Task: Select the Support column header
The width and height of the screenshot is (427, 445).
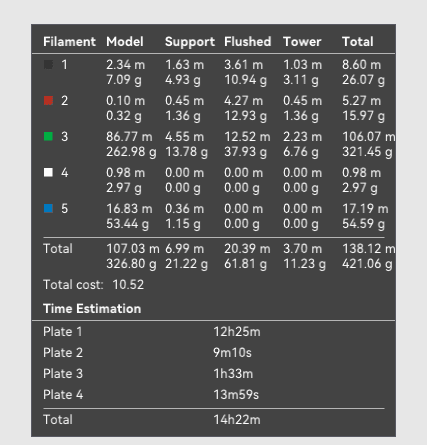Action: 190,42
